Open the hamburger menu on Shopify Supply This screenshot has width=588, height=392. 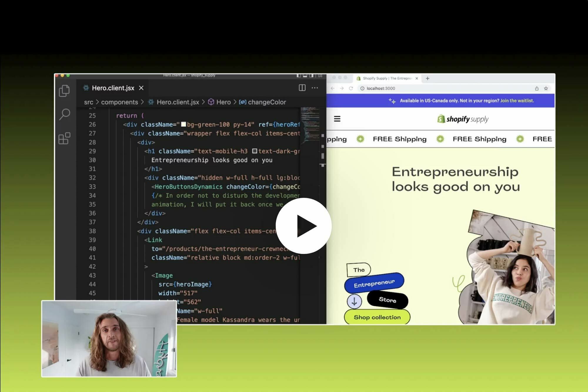[x=337, y=119]
